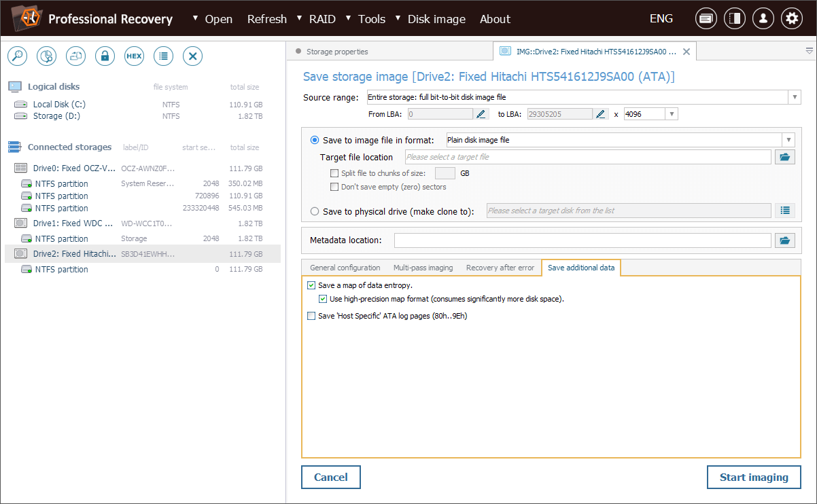The width and height of the screenshot is (817, 504).
Task: Close the IMG::Drive2 tab with its X
Action: tap(686, 52)
